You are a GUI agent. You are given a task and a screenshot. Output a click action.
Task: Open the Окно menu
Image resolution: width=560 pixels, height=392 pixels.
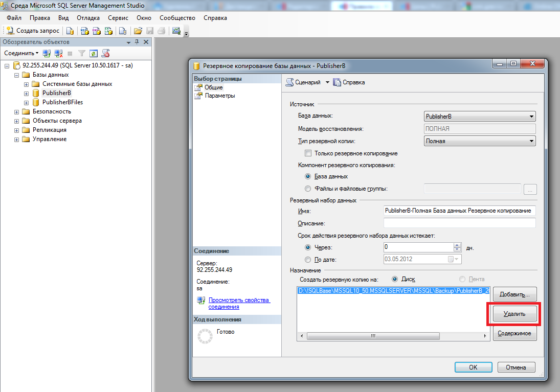[144, 18]
